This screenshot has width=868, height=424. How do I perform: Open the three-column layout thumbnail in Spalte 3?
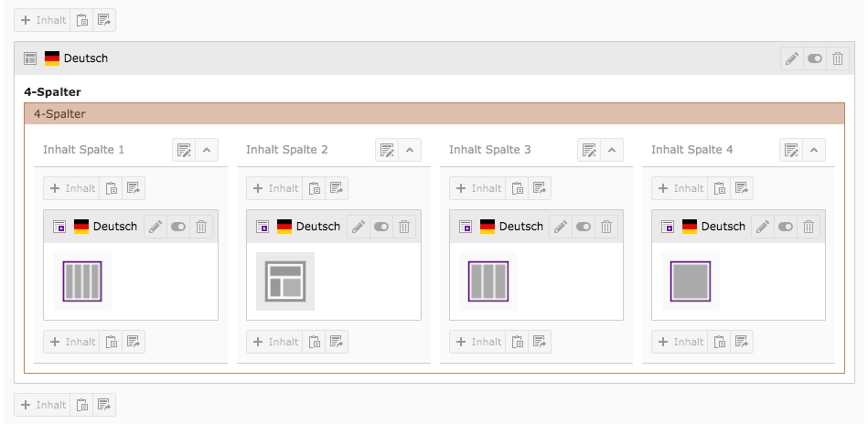[488, 281]
